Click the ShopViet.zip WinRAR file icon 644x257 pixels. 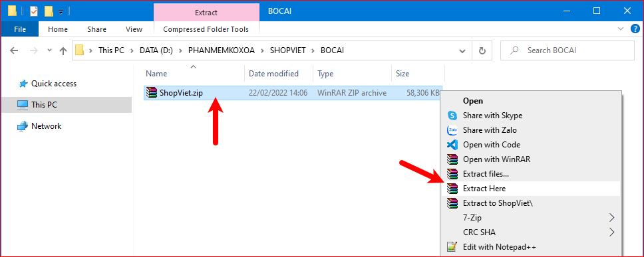152,93
